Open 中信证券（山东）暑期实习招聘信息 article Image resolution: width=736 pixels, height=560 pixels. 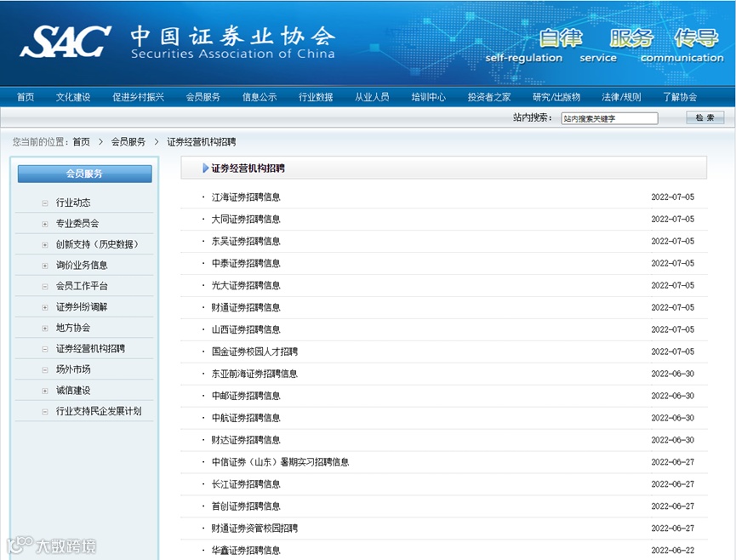click(x=280, y=462)
